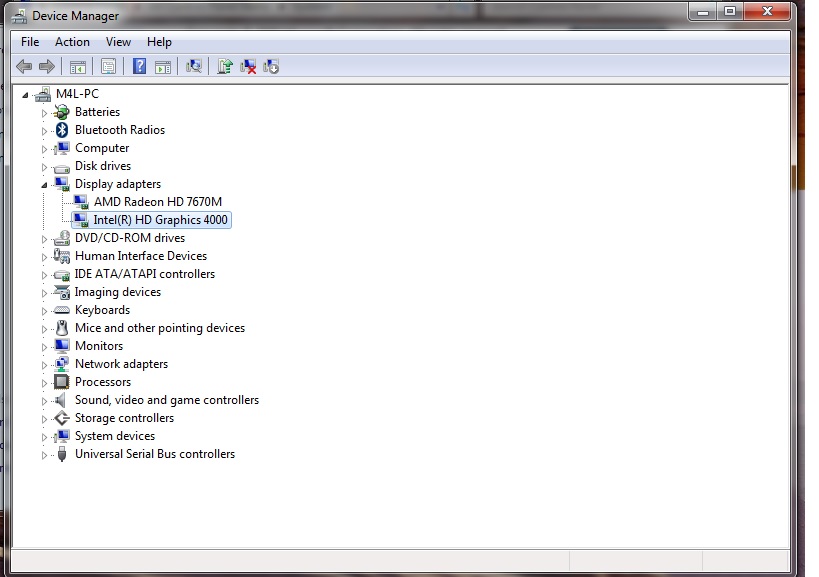Expand the Network adapters category

[44, 365]
